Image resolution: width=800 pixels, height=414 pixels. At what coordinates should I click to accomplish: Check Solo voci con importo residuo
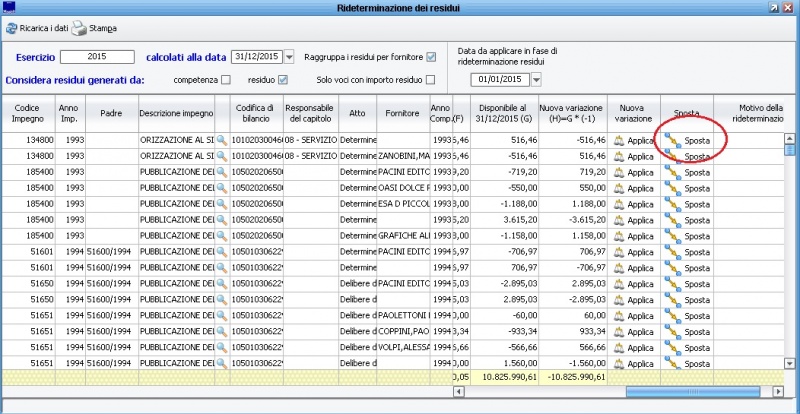431,79
